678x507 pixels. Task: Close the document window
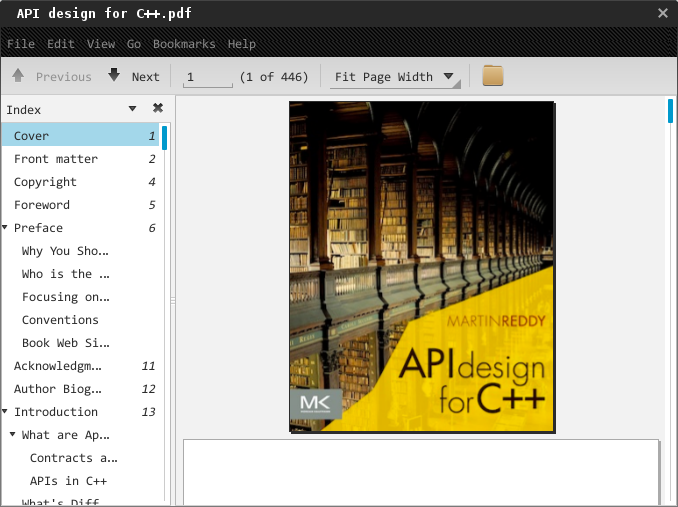pyautogui.click(x=662, y=13)
